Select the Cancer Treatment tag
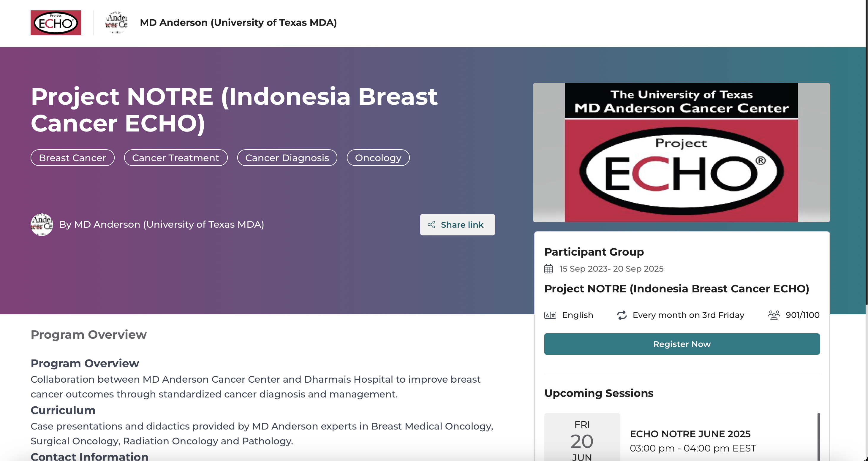 click(x=176, y=158)
